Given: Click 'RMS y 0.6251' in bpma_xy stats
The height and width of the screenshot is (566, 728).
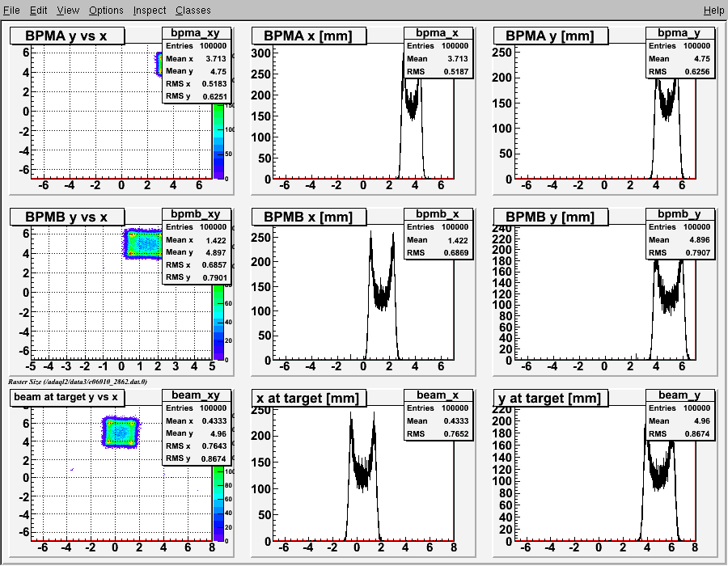Looking at the screenshot, I should point(196,96).
